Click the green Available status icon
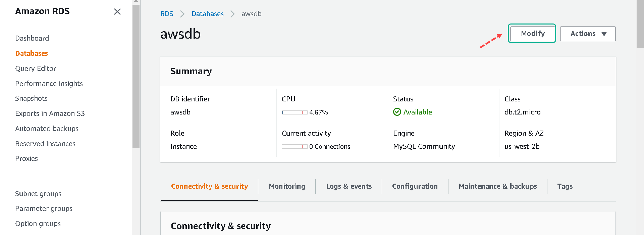644x235 pixels. pyautogui.click(x=397, y=112)
